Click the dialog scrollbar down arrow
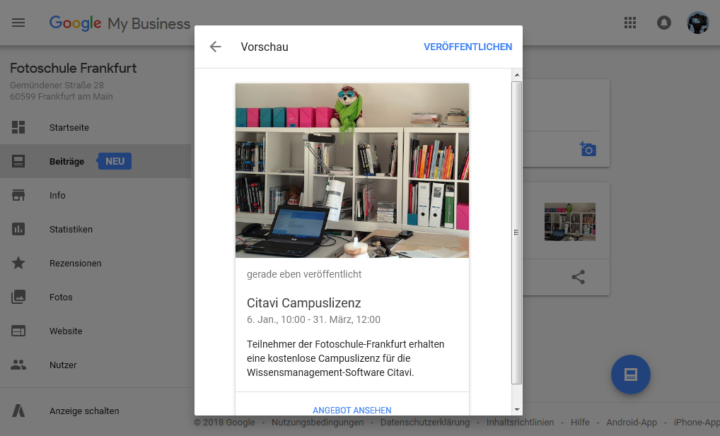The height and width of the screenshot is (436, 720). click(x=517, y=409)
